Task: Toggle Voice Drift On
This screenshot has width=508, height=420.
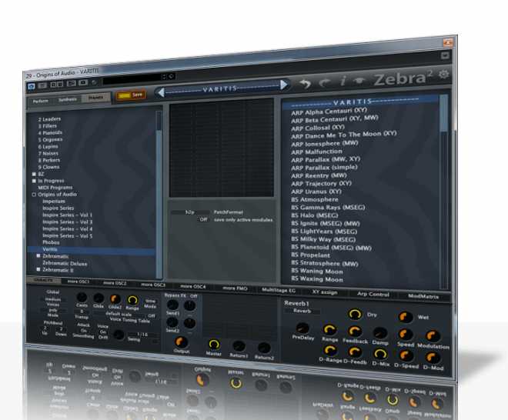Action: point(103,332)
